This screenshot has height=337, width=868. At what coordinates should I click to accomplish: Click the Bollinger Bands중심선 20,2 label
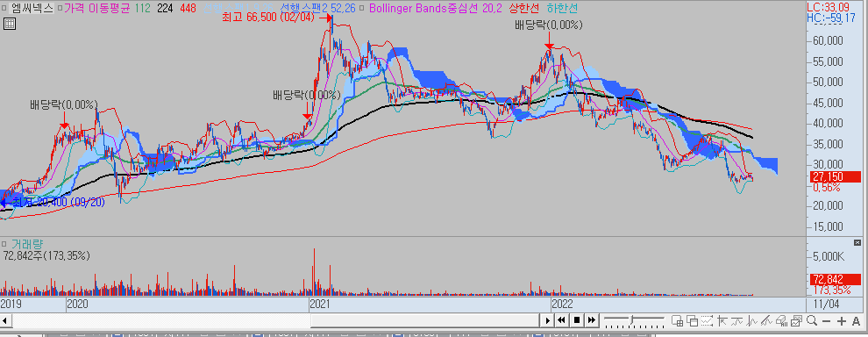(x=435, y=8)
